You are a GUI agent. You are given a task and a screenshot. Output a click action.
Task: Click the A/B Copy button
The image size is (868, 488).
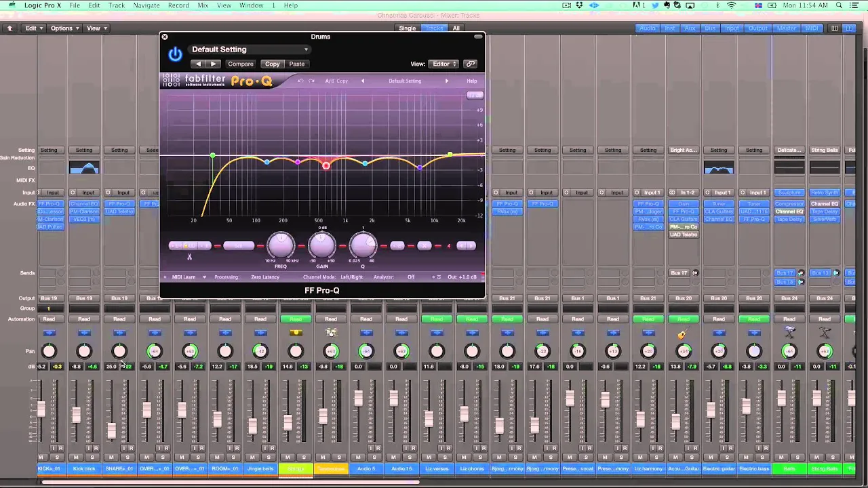click(336, 81)
